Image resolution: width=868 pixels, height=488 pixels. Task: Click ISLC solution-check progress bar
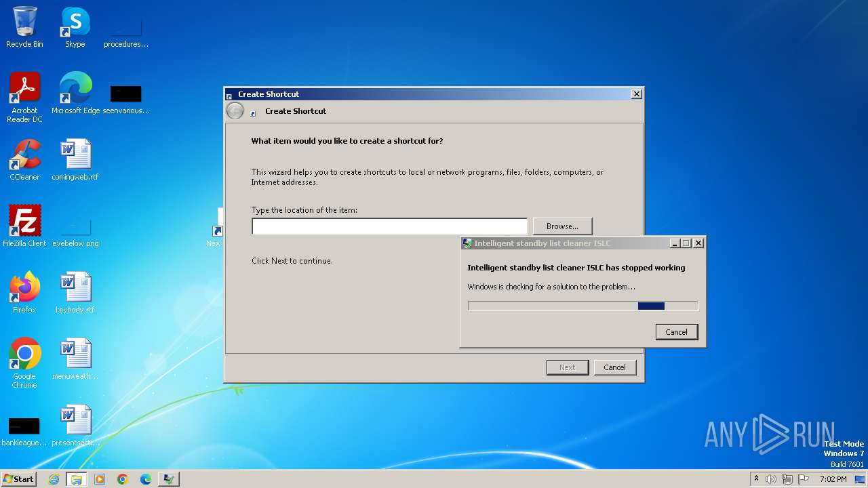583,306
